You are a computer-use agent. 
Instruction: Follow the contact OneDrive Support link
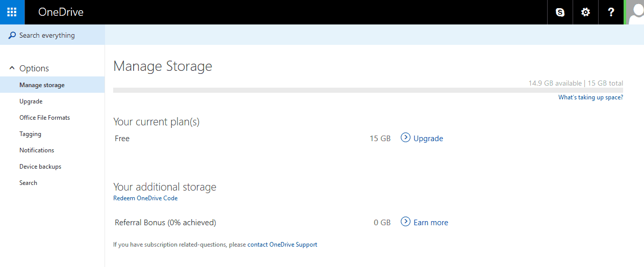(x=282, y=245)
